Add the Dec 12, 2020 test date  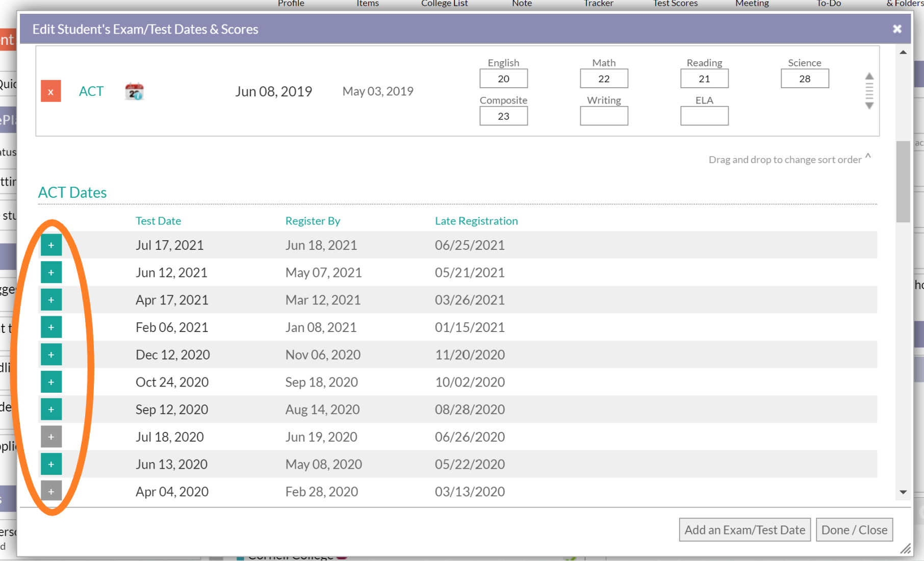[x=51, y=355]
